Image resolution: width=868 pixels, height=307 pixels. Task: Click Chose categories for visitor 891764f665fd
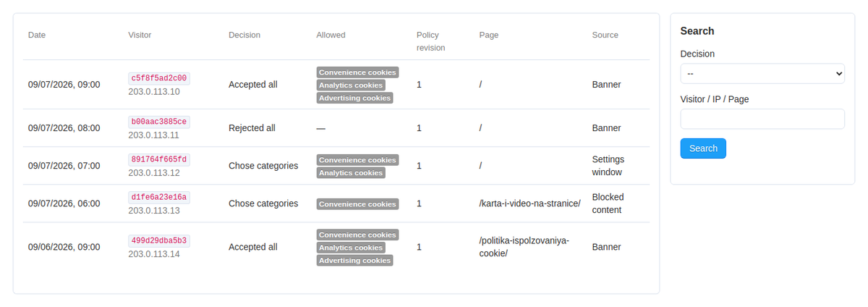263,166
